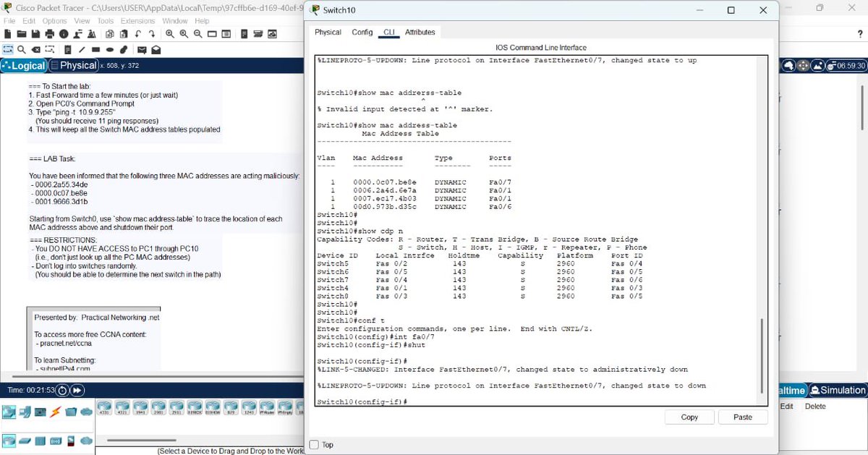Open the Options menu
This screenshot has width=868, height=455.
pos(54,21)
